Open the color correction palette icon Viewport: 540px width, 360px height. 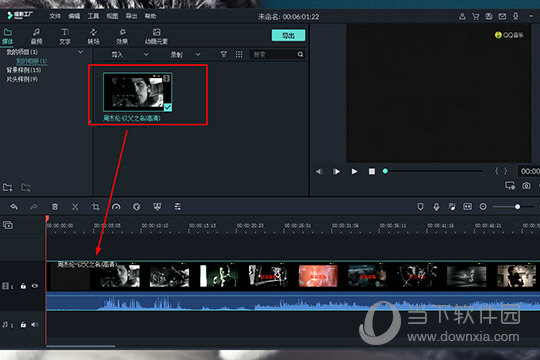[137, 207]
